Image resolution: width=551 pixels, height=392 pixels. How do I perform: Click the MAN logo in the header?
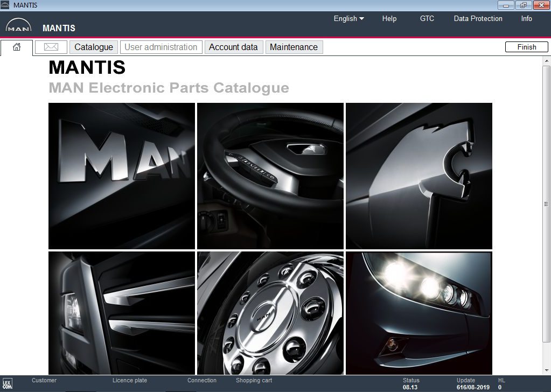(x=17, y=24)
